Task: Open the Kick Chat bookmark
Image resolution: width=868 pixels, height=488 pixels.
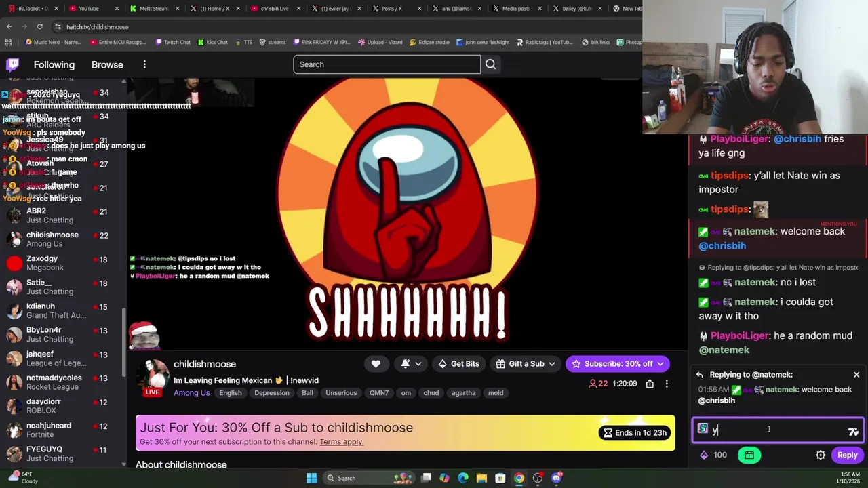Action: pos(213,42)
